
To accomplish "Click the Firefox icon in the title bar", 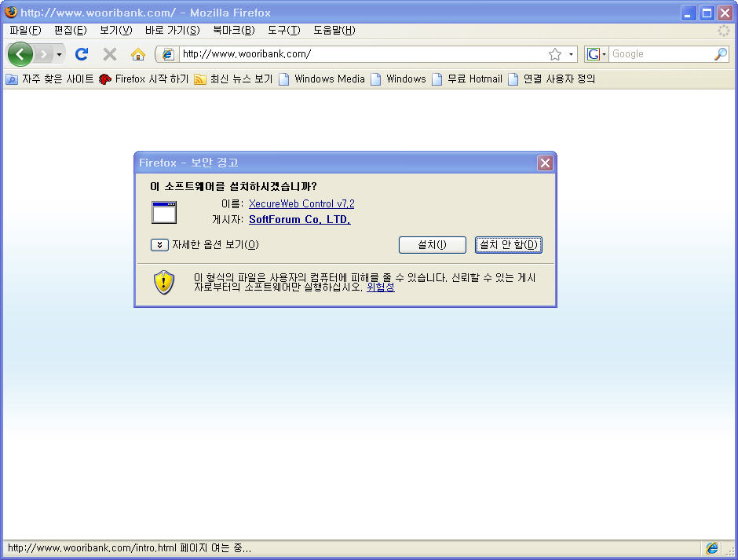I will pos(11,12).
